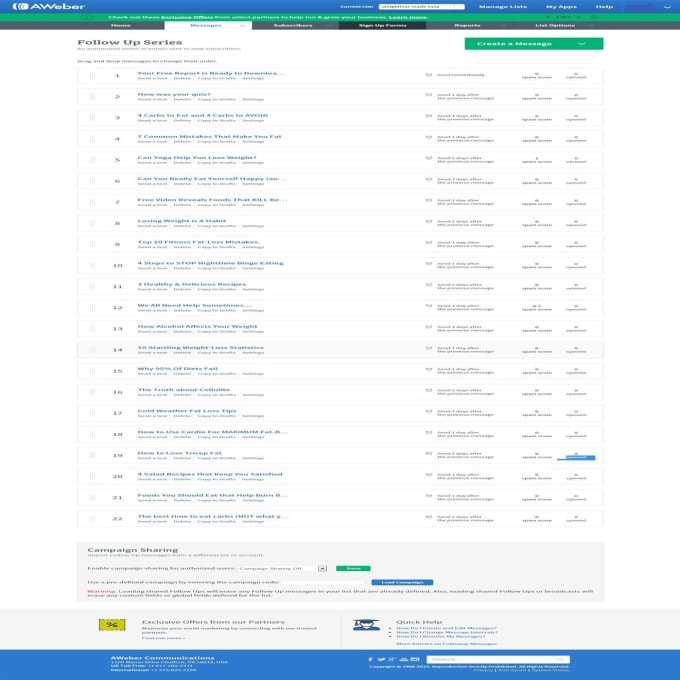
Task: Click interval icon for "Your Free Report" message
Action: click(x=428, y=75)
